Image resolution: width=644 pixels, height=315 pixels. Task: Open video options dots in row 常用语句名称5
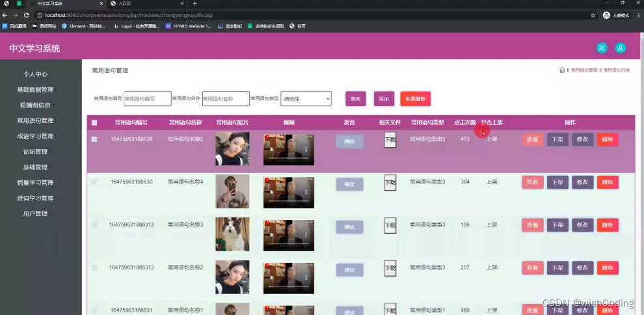pos(306,150)
